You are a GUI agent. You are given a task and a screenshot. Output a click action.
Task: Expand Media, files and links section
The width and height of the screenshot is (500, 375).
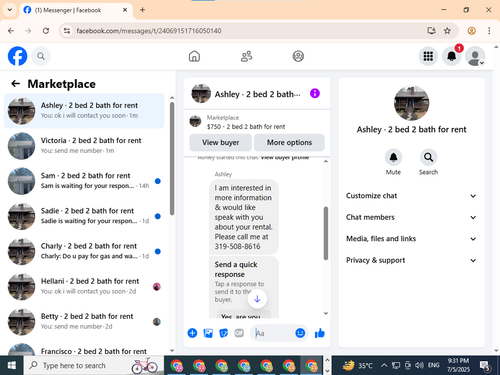(411, 239)
